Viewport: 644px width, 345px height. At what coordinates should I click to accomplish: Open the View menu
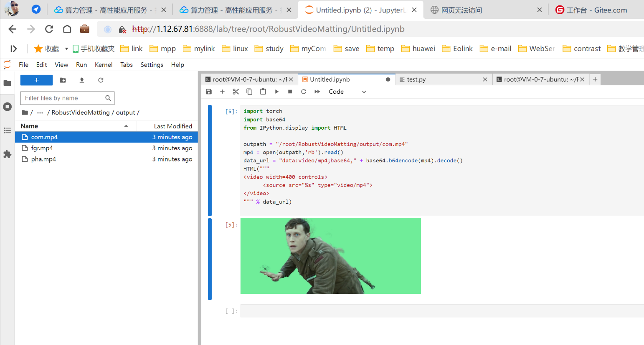point(61,65)
